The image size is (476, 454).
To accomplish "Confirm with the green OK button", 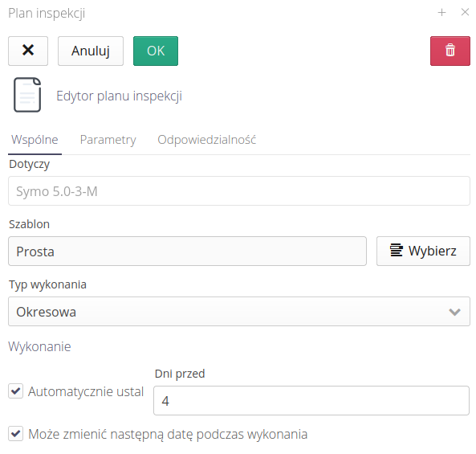I will (x=156, y=51).
